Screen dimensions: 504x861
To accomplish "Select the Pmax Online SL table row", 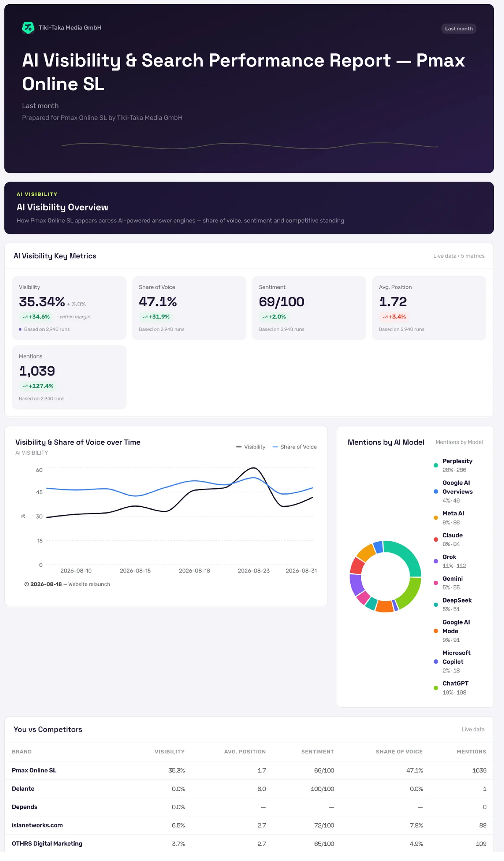I will pos(249,771).
